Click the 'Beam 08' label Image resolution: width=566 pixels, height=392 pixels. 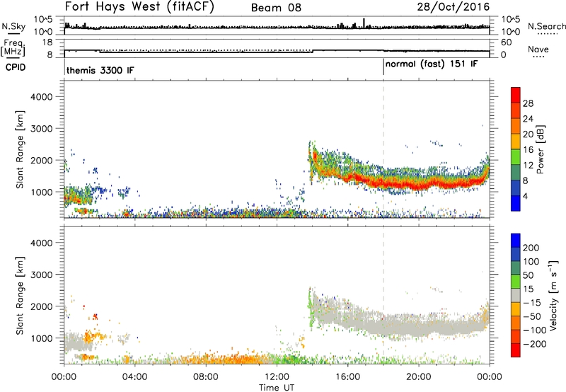click(x=276, y=8)
